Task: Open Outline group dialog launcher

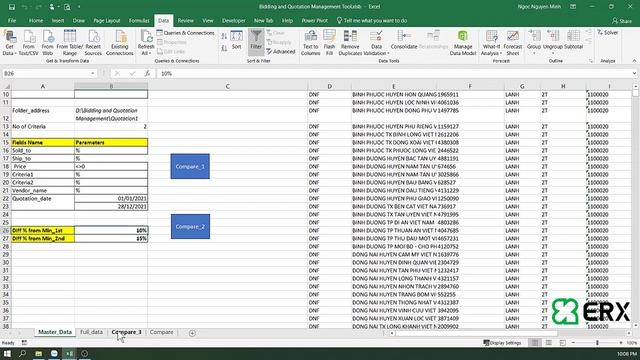Action: 591,61
